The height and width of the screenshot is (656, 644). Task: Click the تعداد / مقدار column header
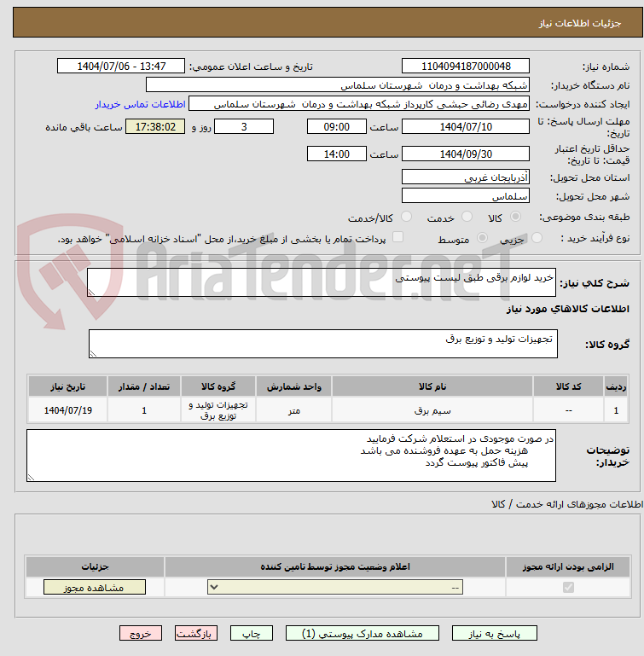pos(144,386)
